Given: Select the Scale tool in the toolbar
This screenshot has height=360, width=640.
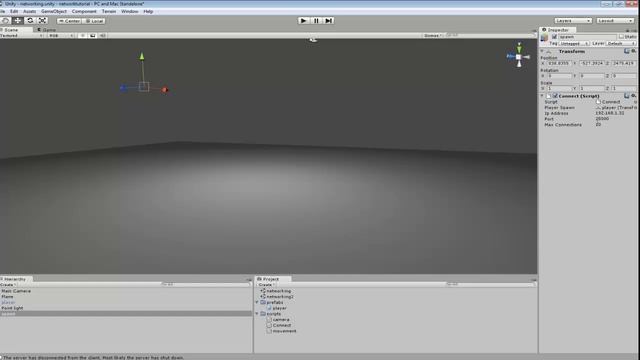Looking at the screenshot, I should coord(42,20).
